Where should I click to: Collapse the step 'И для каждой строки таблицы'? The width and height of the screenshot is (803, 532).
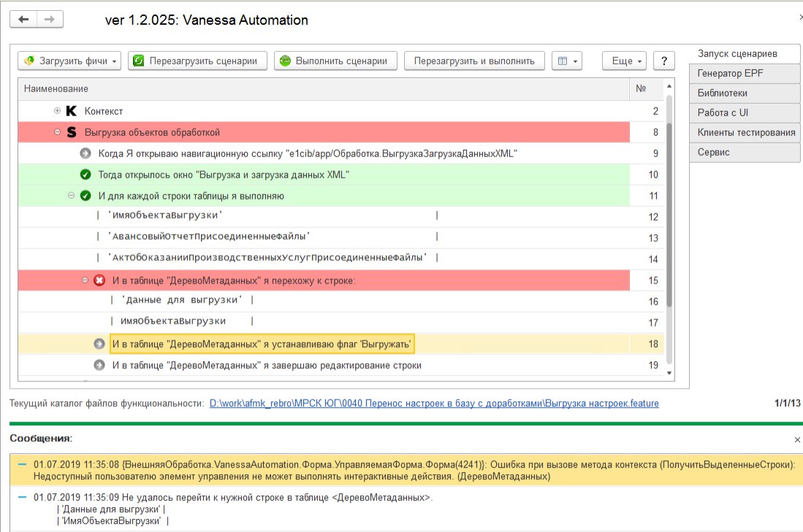click(x=71, y=196)
